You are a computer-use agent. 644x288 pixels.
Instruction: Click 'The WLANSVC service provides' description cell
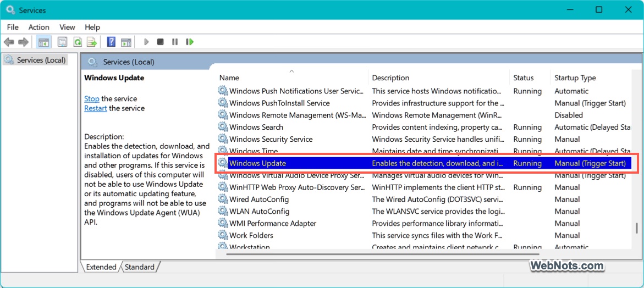(438, 211)
